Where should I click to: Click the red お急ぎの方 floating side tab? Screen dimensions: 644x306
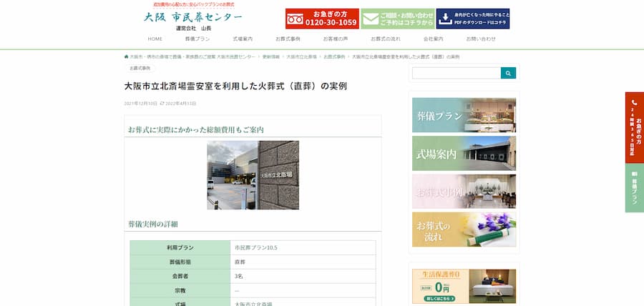click(635, 127)
